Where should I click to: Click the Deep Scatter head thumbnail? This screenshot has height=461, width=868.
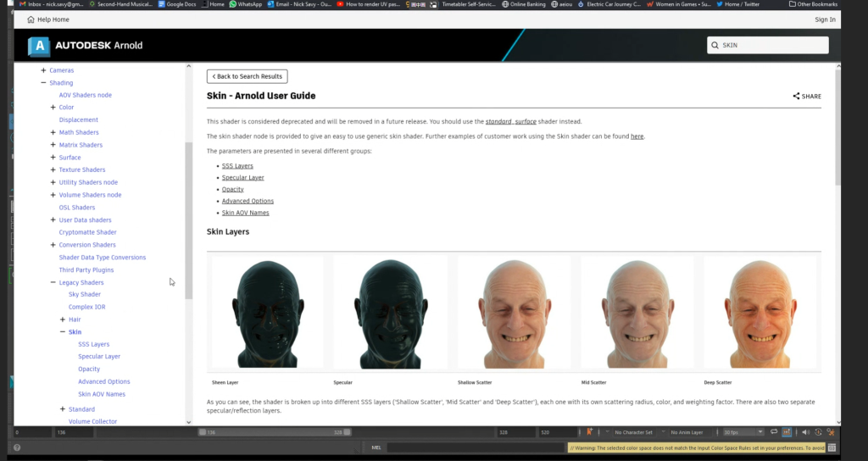(761, 314)
